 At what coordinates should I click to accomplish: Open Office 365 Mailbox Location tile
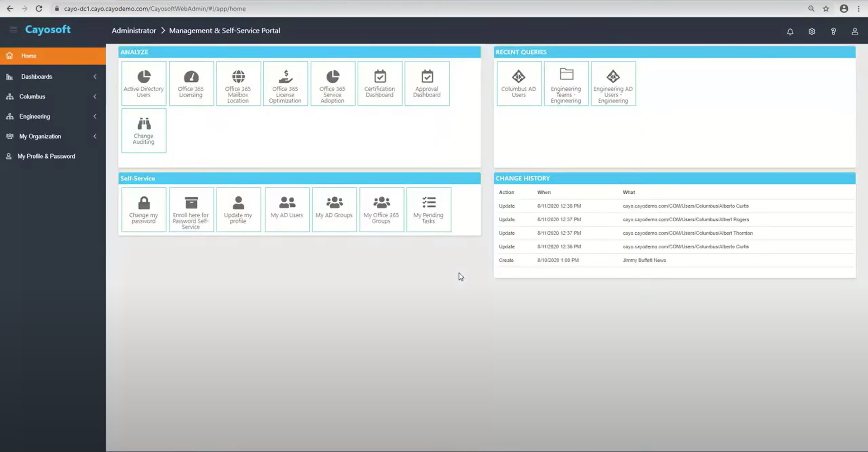(x=238, y=84)
